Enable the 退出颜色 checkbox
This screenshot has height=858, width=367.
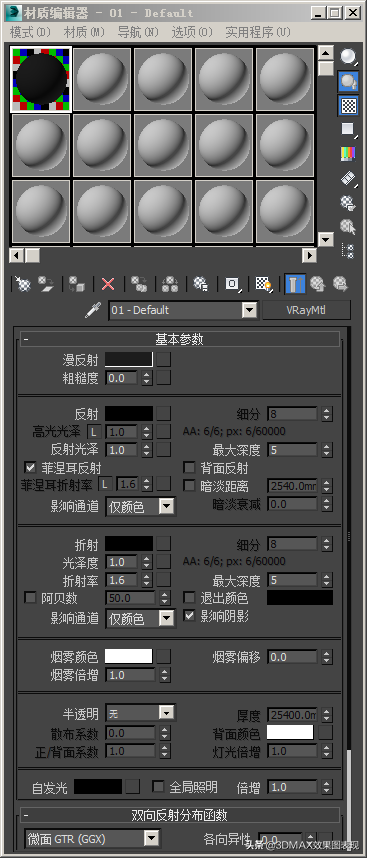point(189,598)
